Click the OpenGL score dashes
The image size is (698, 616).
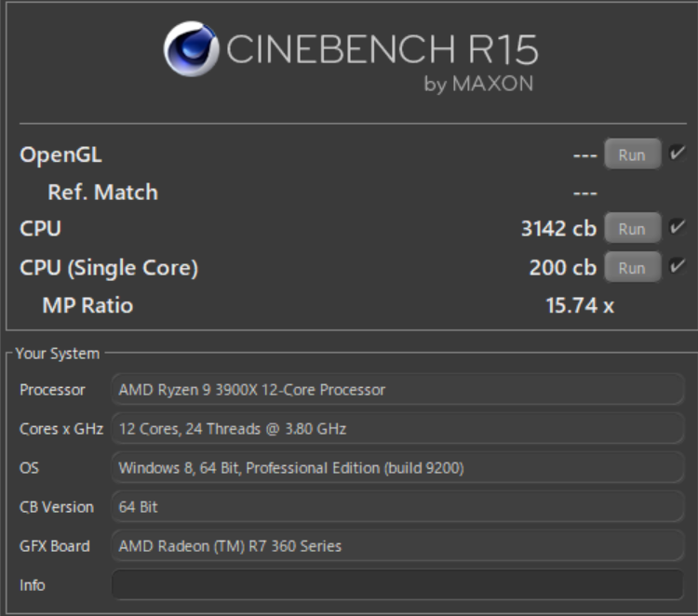(585, 155)
